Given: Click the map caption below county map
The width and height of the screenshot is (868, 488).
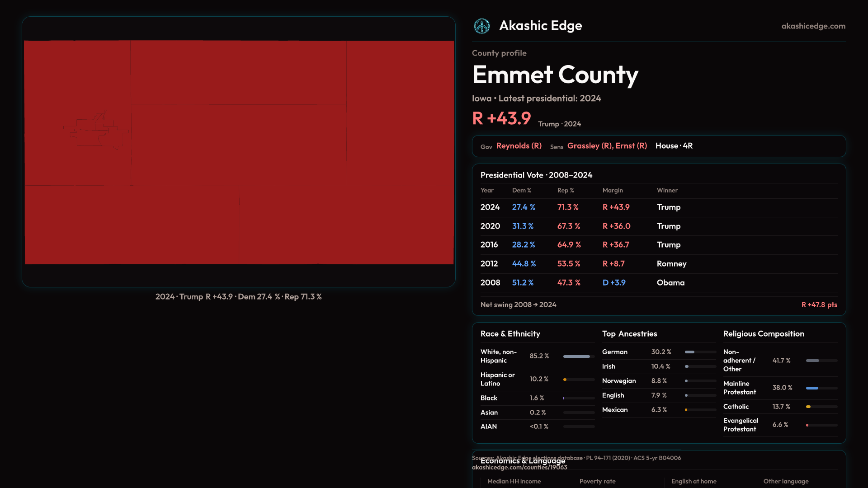Looking at the screenshot, I should (x=238, y=297).
